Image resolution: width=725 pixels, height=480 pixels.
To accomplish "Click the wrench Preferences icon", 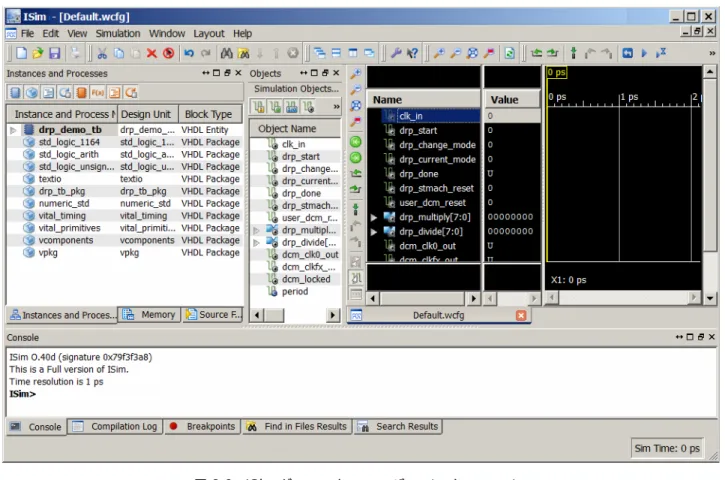I will (x=396, y=53).
